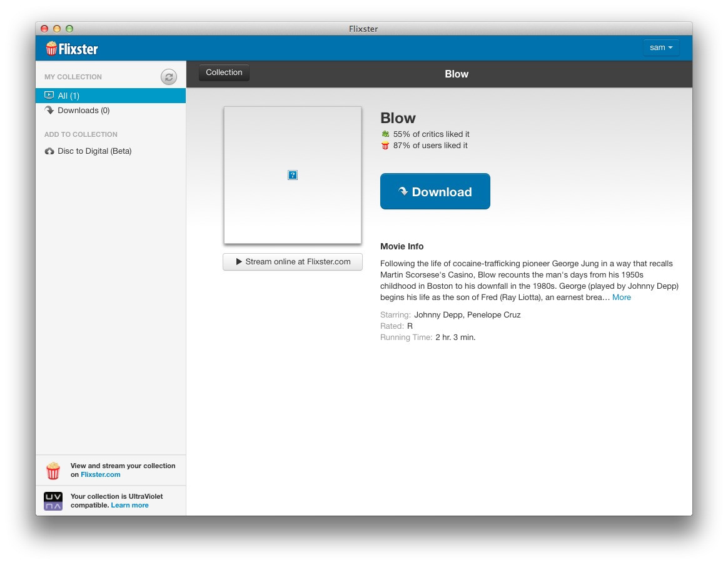Open the sam account dropdown

(661, 47)
